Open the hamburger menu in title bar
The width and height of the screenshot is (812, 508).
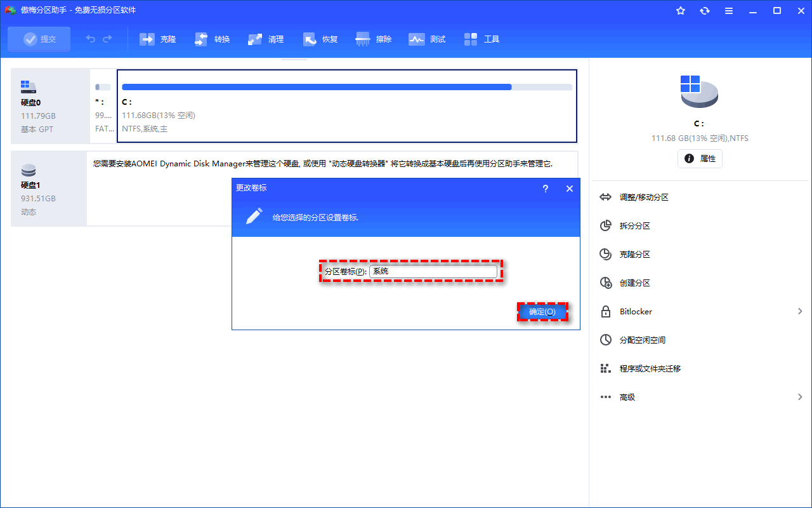pos(729,11)
